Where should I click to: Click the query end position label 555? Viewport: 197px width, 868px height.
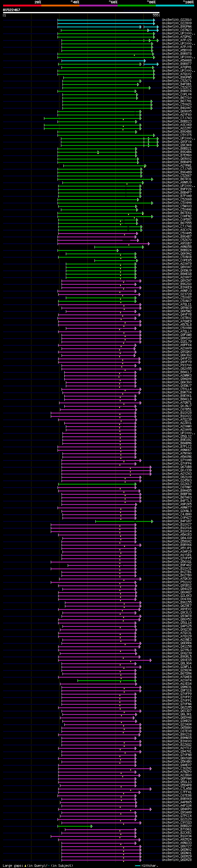(x=155, y=15)
